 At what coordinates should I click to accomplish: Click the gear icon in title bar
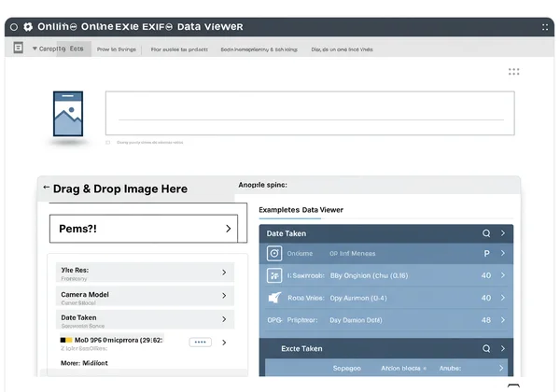(x=28, y=27)
